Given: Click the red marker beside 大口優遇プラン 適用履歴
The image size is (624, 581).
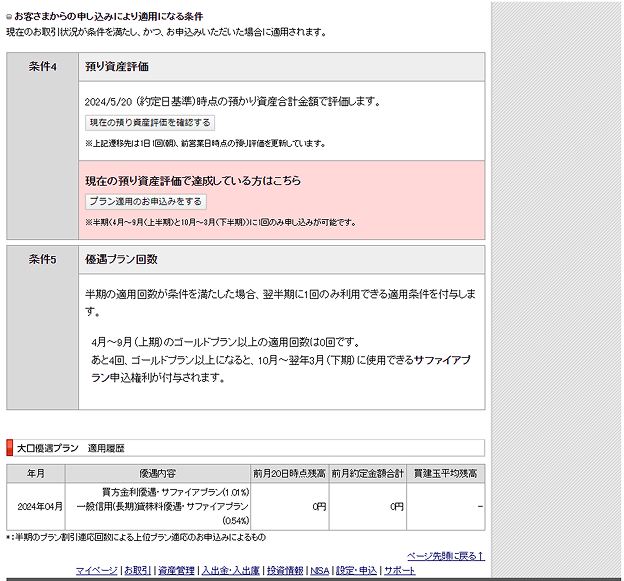Looking at the screenshot, I should [x=10, y=448].
